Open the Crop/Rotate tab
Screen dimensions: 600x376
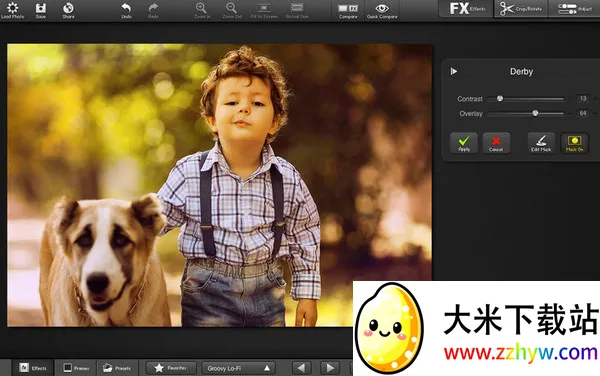[521, 8]
